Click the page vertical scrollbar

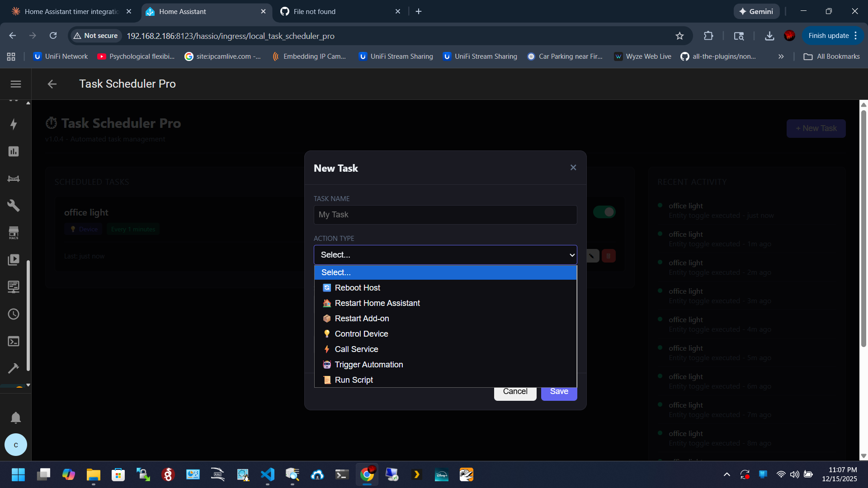pos(863,226)
